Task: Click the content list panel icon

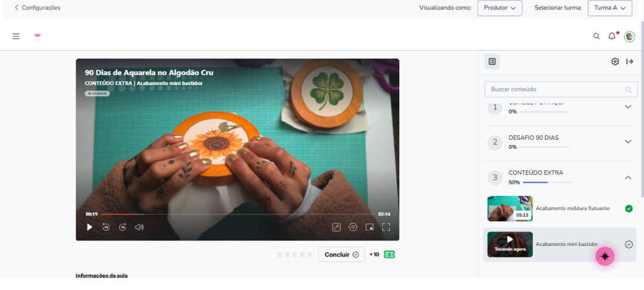Action: 492,61
